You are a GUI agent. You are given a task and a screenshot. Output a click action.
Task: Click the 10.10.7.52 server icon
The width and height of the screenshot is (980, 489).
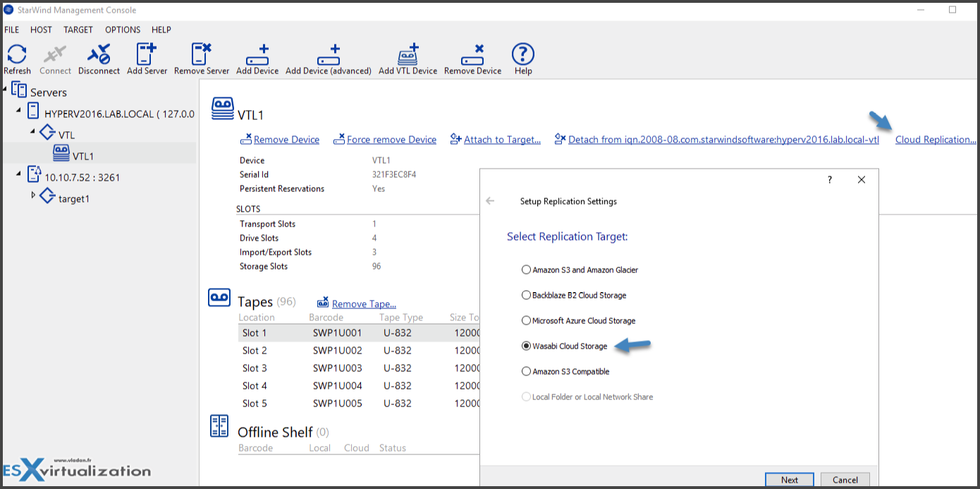point(34,175)
